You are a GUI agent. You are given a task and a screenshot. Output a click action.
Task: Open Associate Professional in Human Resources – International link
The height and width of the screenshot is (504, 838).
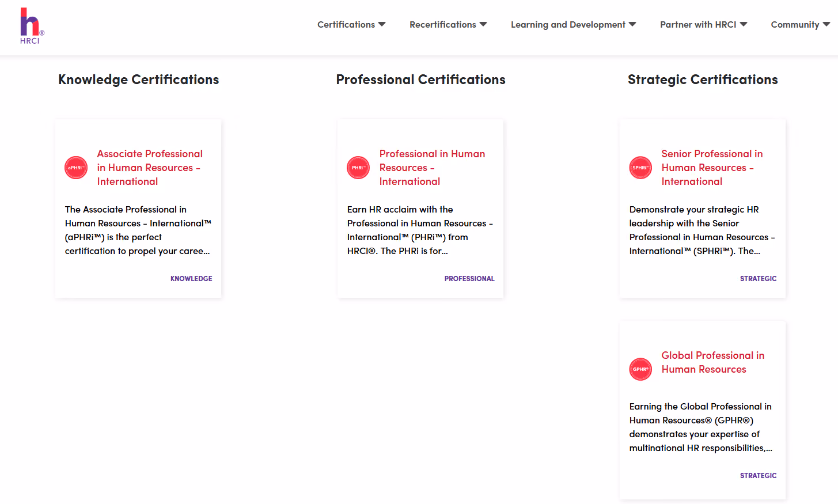click(x=150, y=168)
